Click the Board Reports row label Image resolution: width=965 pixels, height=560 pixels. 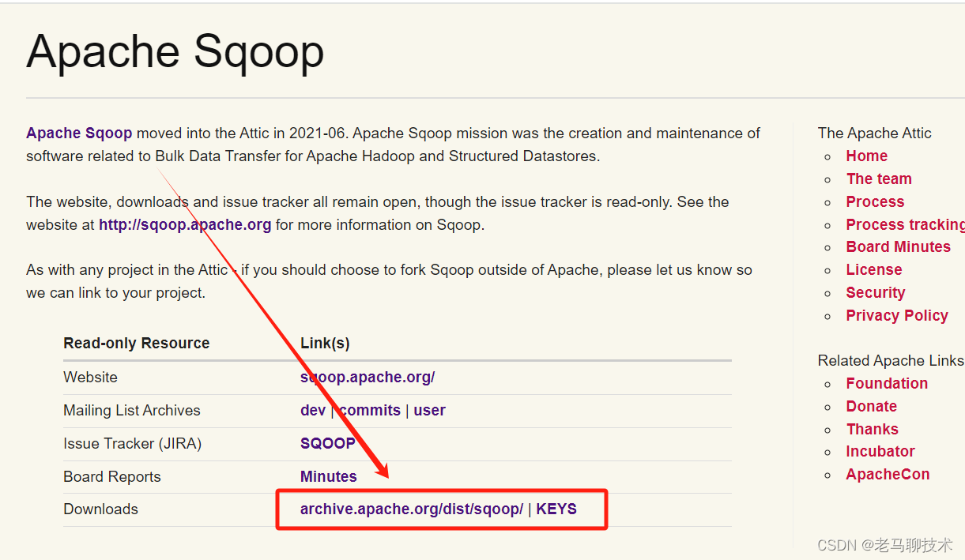[112, 476]
